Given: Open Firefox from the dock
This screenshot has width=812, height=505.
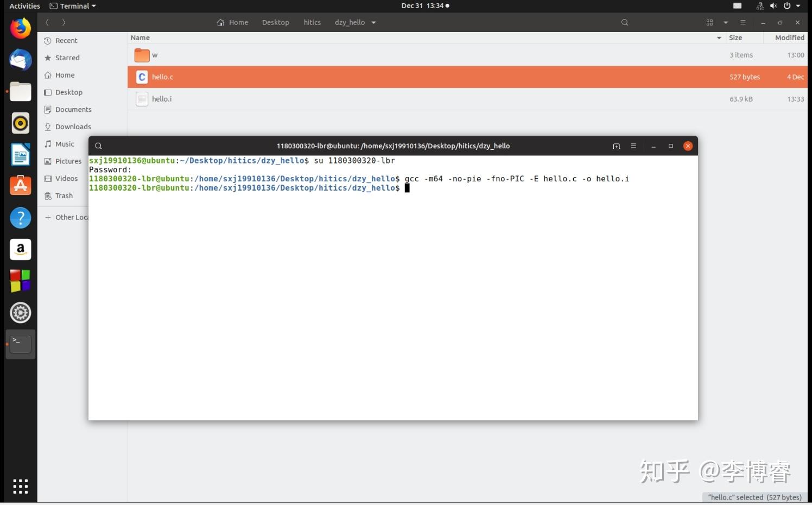Looking at the screenshot, I should pos(21,28).
